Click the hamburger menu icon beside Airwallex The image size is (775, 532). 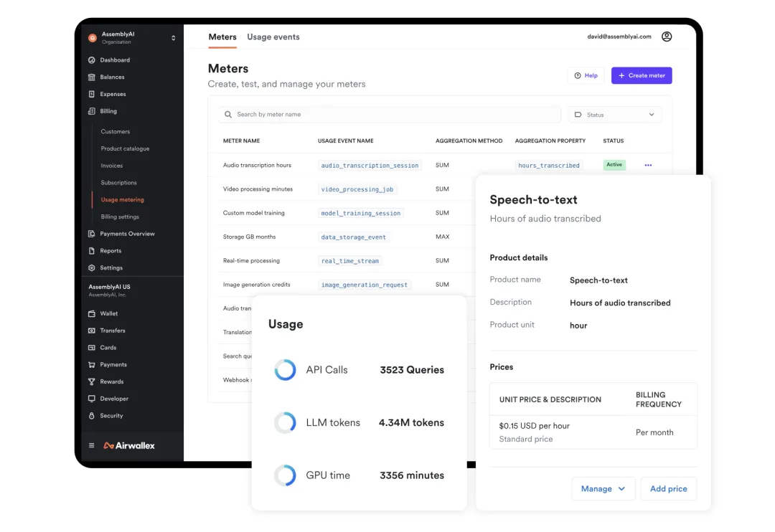(91, 445)
